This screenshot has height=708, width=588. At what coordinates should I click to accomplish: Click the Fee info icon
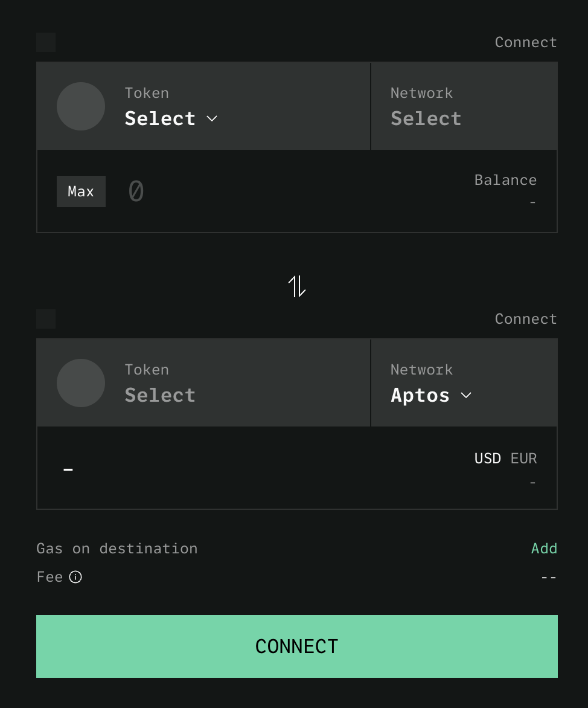75,577
